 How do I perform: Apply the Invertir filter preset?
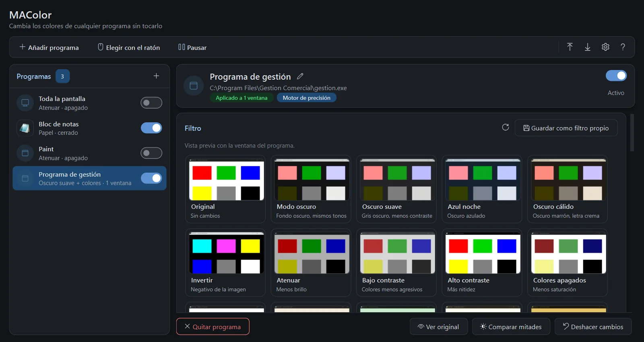(x=225, y=263)
